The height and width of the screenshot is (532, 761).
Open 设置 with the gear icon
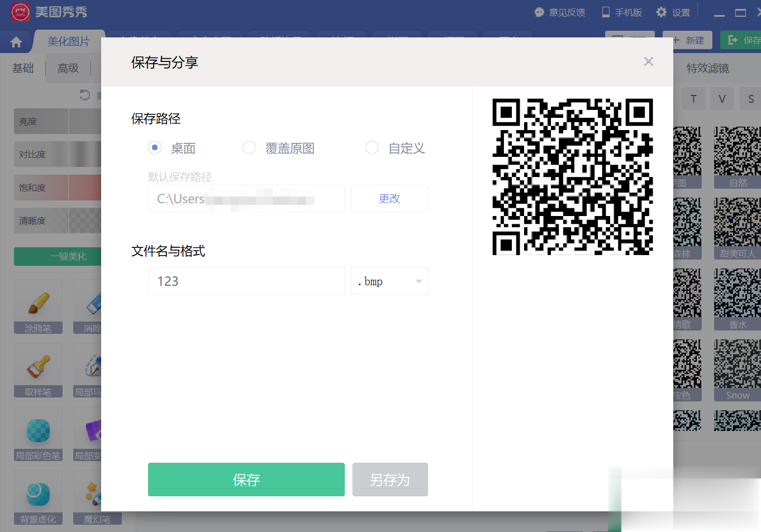pos(673,12)
